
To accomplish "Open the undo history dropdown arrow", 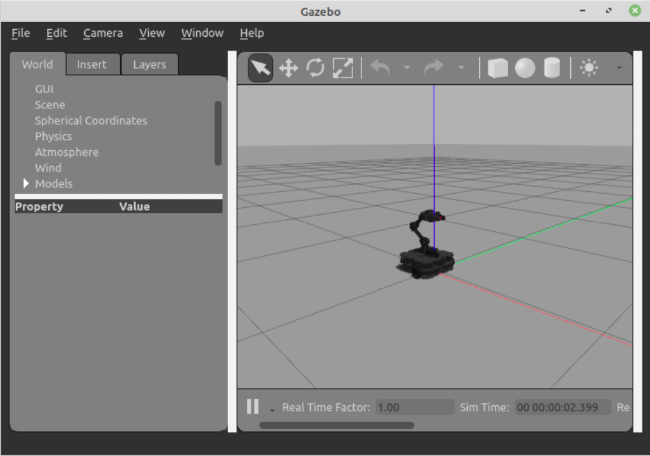I will [x=407, y=67].
